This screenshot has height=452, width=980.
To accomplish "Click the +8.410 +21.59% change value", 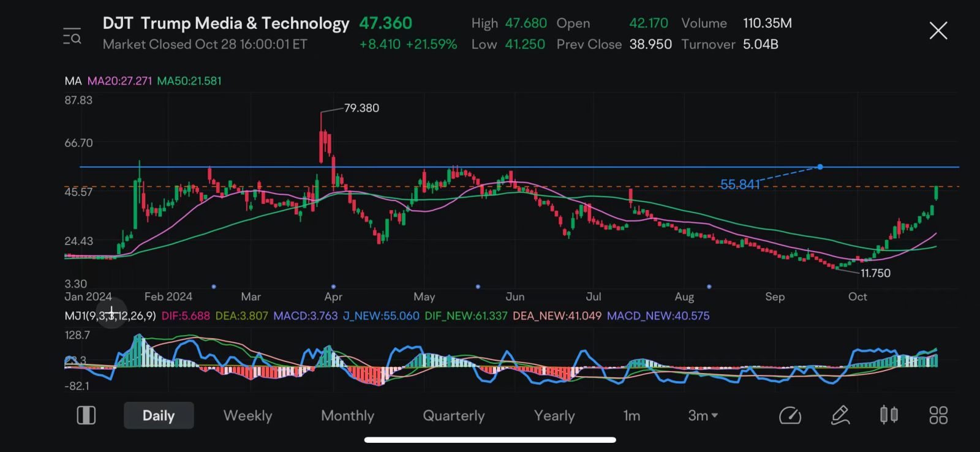I will coord(408,44).
